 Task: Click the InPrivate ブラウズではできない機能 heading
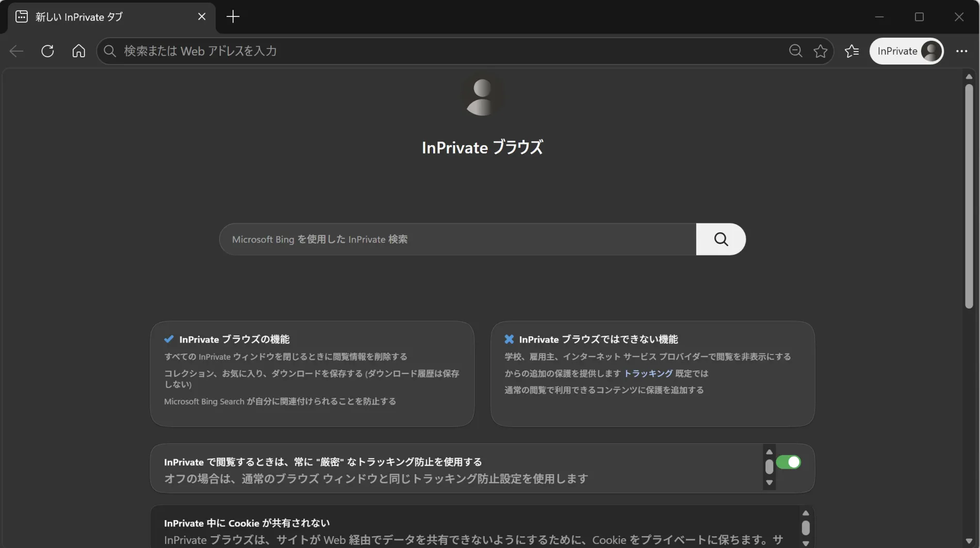coord(598,339)
